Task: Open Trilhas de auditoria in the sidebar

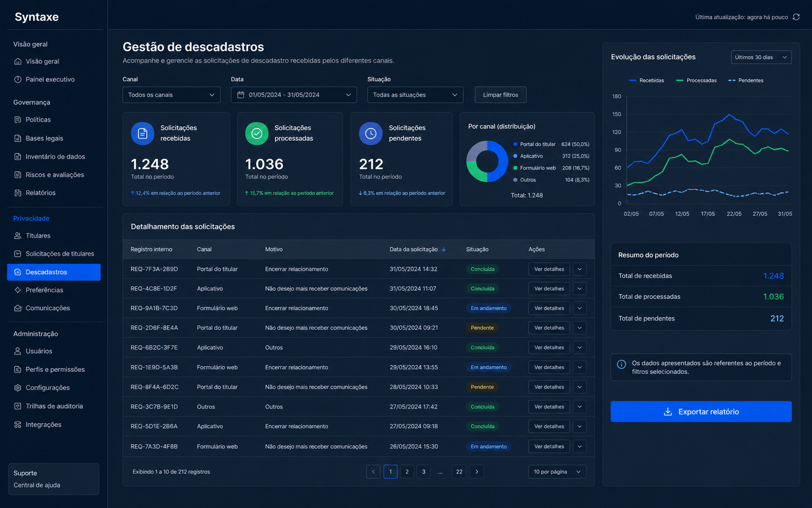Action: 54,406
